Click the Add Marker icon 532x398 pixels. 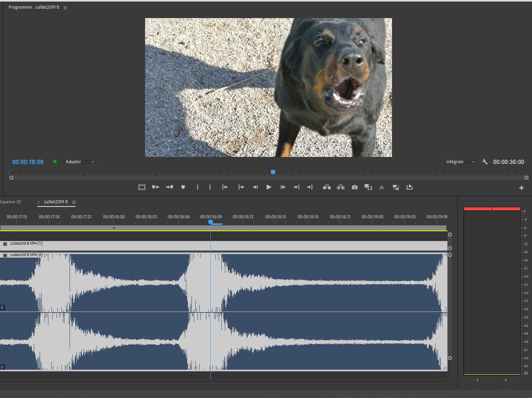click(x=183, y=188)
